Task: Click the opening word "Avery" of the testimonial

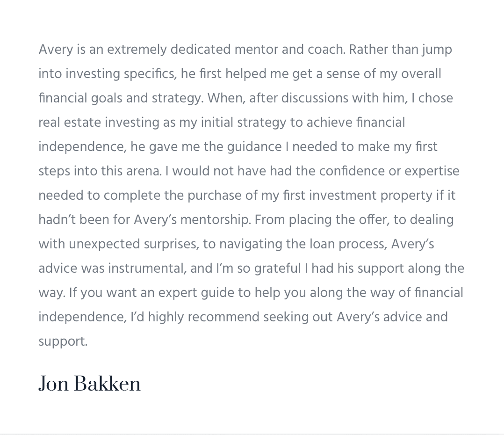Action: [56, 50]
